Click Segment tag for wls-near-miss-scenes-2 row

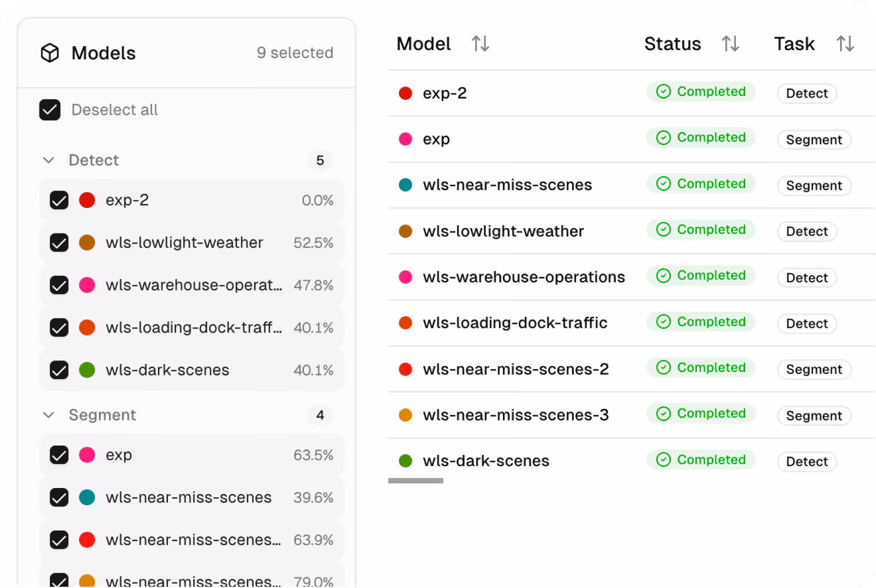point(814,369)
